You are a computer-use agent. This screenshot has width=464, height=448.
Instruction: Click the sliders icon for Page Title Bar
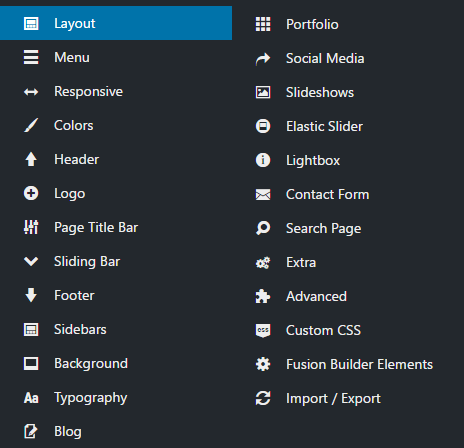pyautogui.click(x=31, y=227)
